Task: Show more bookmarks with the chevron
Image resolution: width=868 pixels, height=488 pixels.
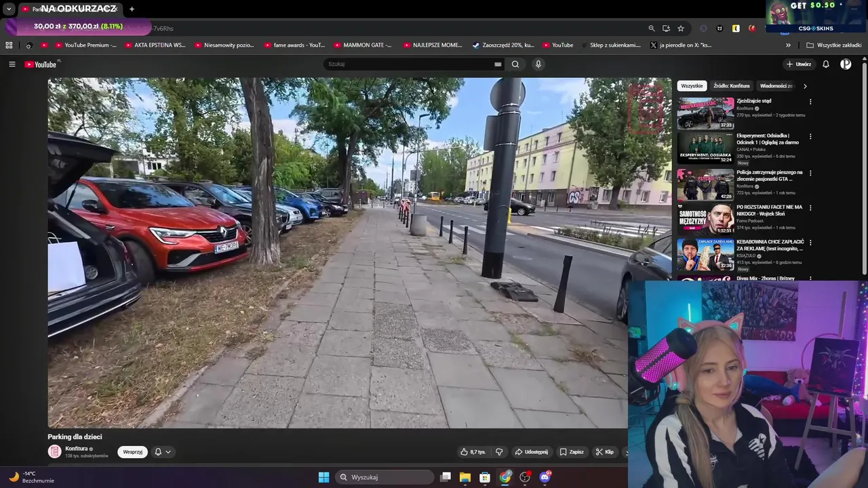Action: click(x=788, y=45)
